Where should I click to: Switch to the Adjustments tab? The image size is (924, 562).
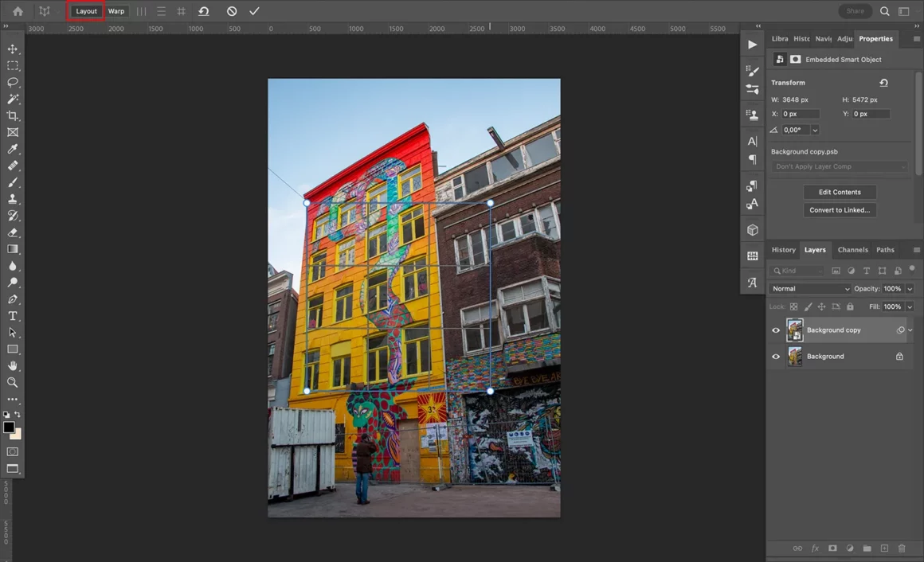point(844,39)
